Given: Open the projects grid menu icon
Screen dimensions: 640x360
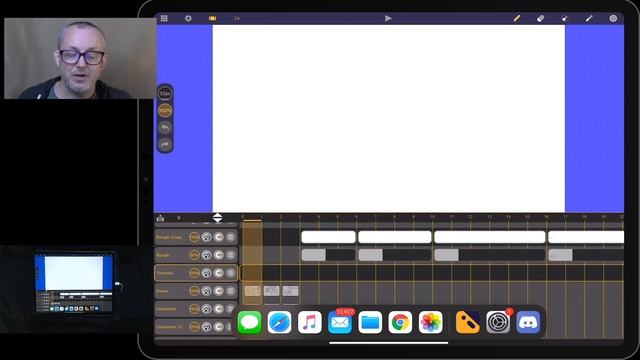Looking at the screenshot, I should click(x=164, y=18).
